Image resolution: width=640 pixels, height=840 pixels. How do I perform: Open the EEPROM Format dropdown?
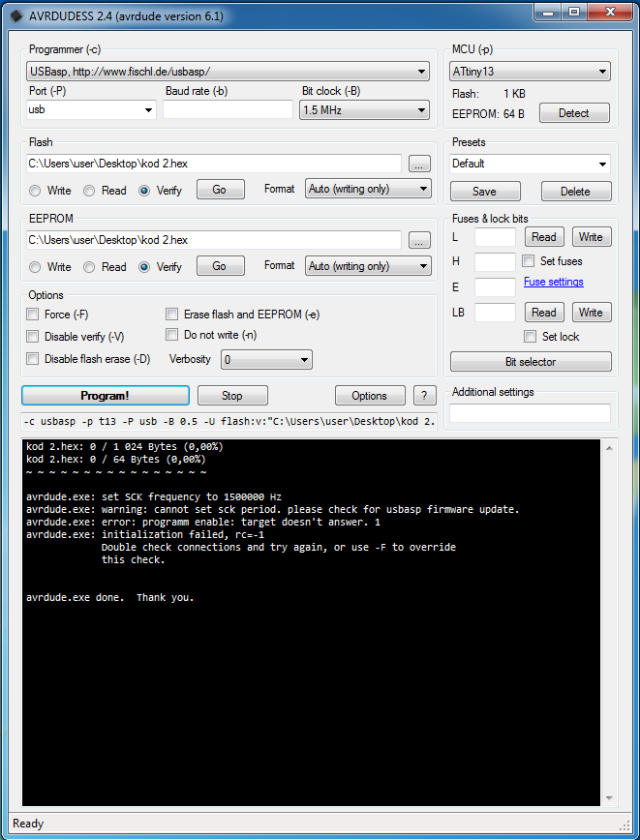pos(368,266)
